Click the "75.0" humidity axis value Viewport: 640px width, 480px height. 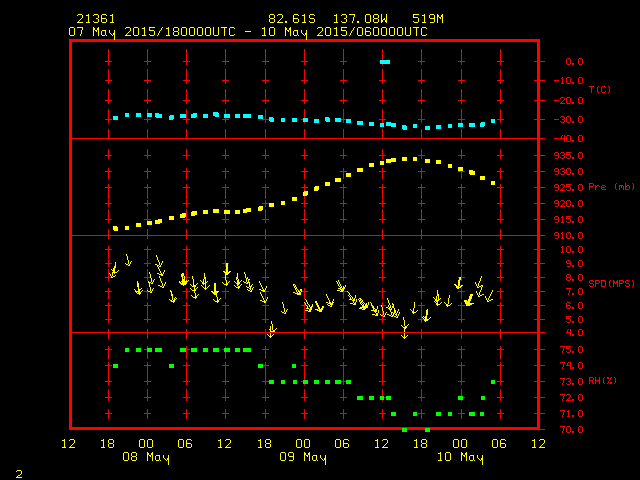[571, 350]
